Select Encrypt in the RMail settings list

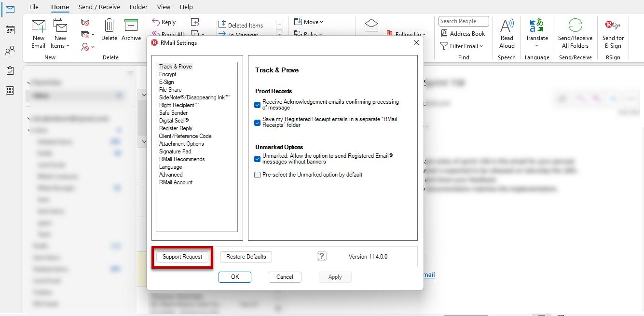click(x=168, y=74)
